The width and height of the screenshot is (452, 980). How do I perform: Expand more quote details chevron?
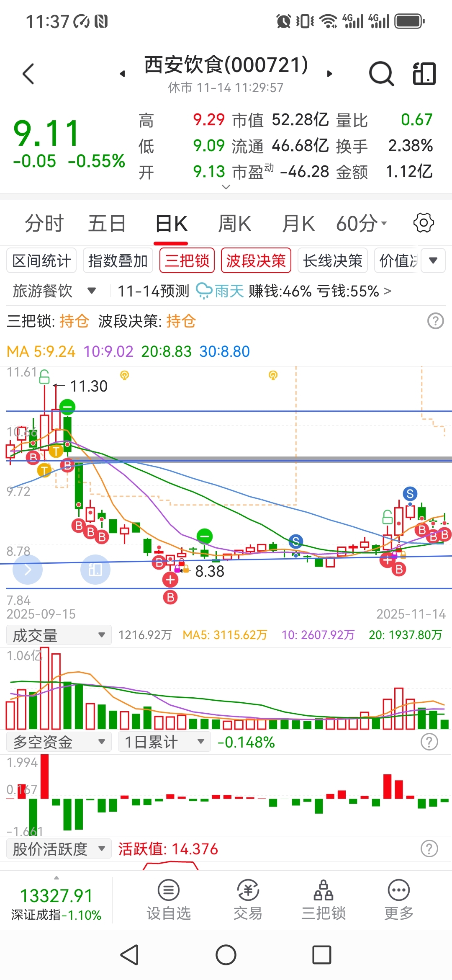tap(226, 187)
